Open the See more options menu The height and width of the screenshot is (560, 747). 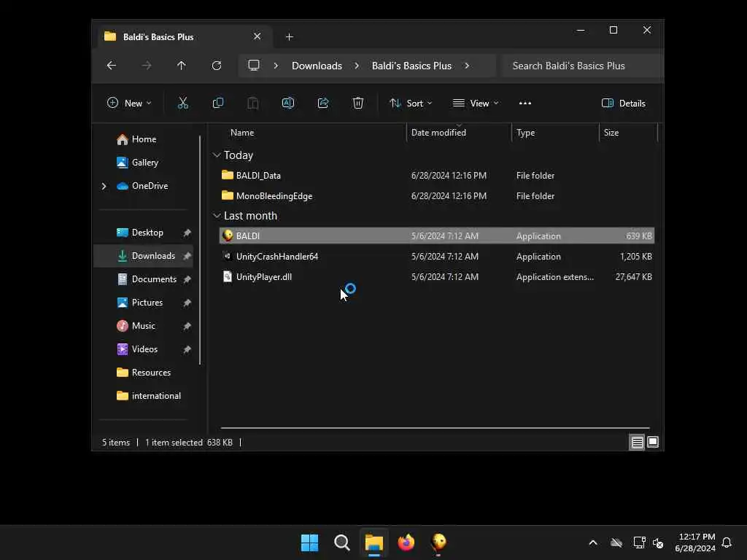[525, 103]
